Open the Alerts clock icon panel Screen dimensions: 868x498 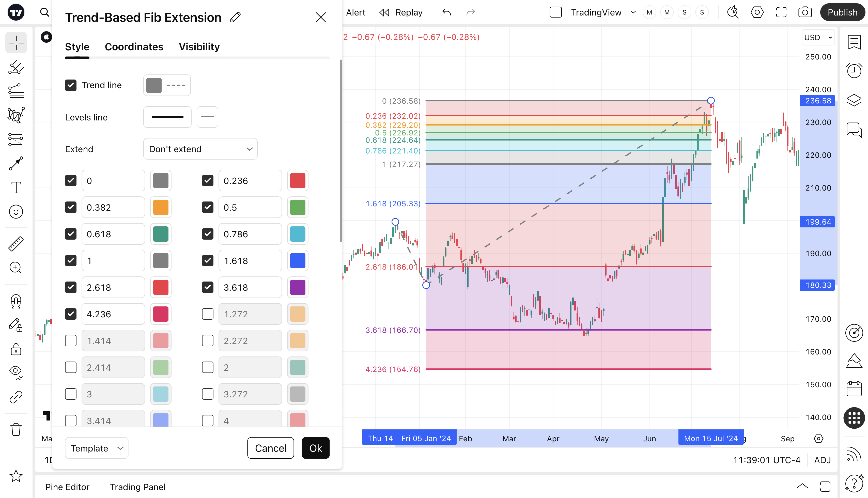[x=854, y=71]
